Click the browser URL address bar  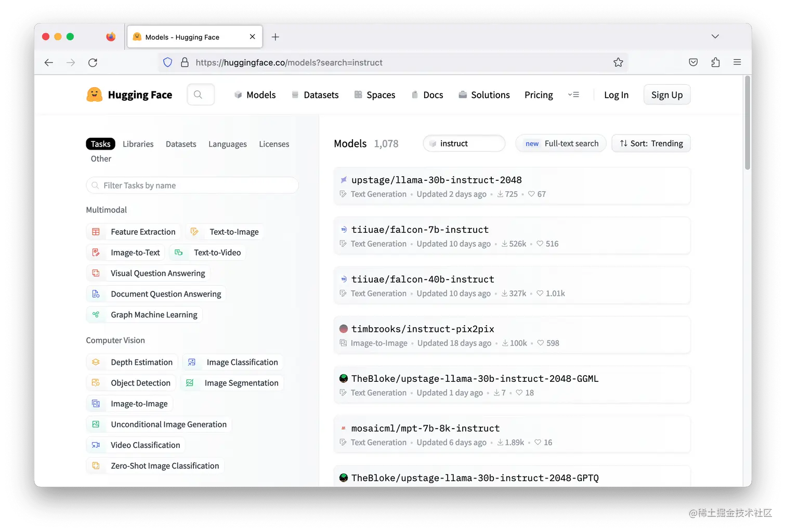[392, 62]
